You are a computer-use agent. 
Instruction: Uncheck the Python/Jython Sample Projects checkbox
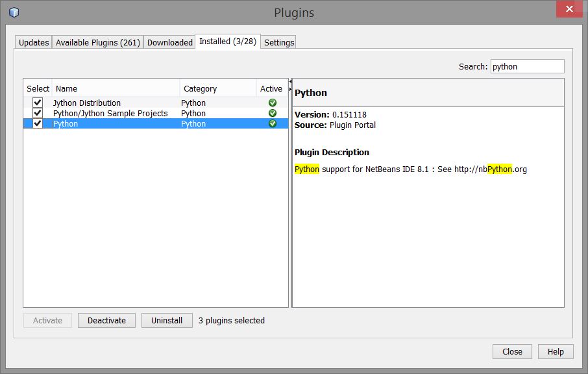point(38,113)
